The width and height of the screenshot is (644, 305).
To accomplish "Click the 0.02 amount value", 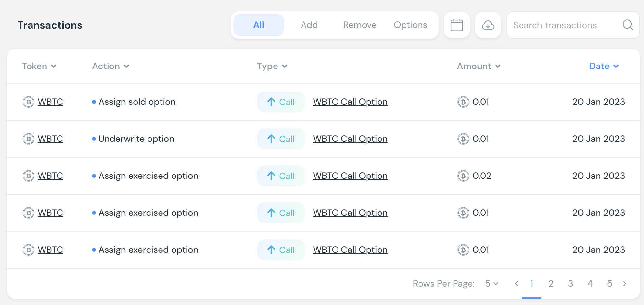I will pyautogui.click(x=482, y=176).
